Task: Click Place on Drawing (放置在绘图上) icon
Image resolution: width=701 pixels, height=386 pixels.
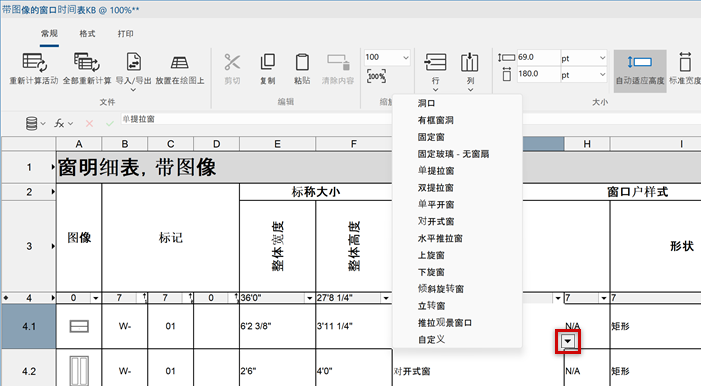Action: (180, 62)
